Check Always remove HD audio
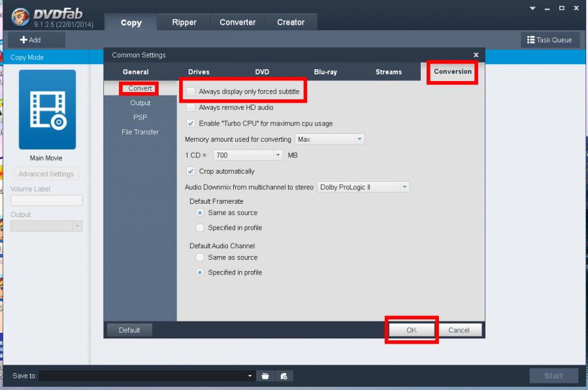Image resolution: width=588 pixels, height=390 pixels. (x=191, y=108)
